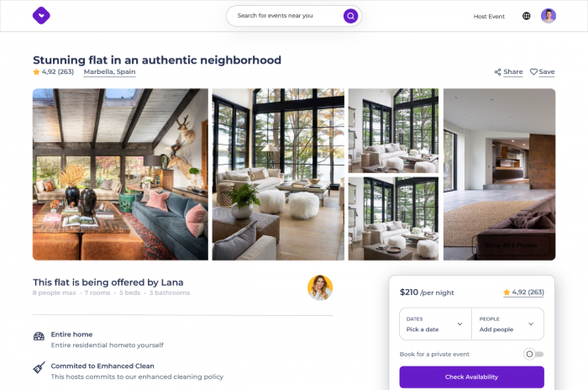Click the Marbella, Spain location link
This screenshot has width=588, height=390.
pos(109,71)
